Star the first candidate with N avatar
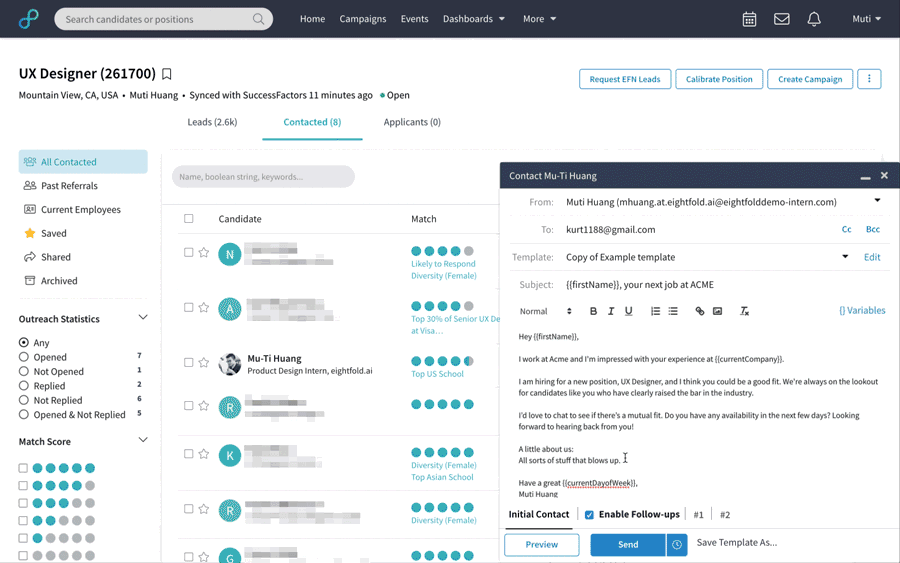This screenshot has height=563, width=900. pos(204,252)
